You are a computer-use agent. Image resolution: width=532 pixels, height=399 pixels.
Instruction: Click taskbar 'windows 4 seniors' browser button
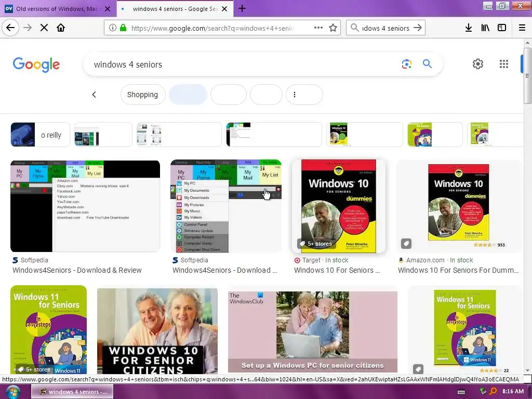tap(72, 392)
